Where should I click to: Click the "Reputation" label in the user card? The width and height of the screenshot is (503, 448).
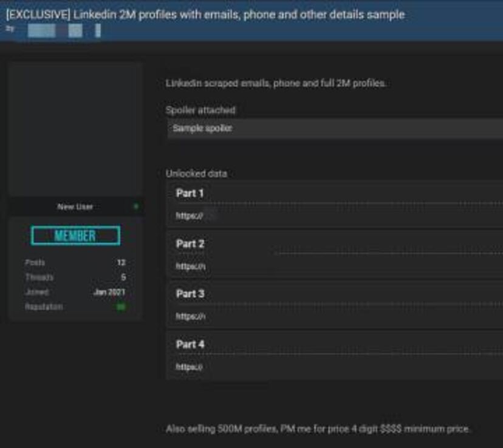(x=44, y=307)
